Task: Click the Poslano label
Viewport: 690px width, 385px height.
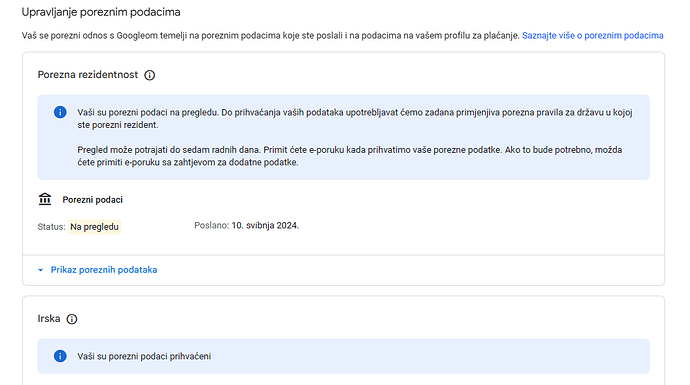Action: (212, 225)
